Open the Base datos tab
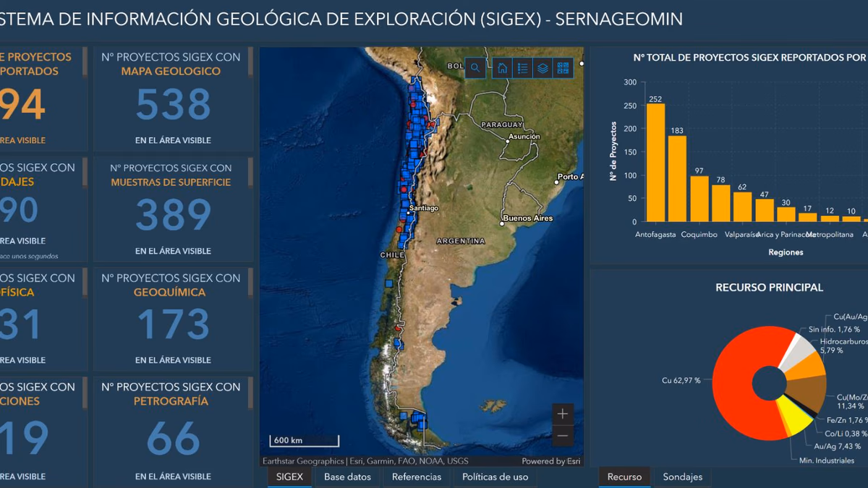 pyautogui.click(x=347, y=477)
